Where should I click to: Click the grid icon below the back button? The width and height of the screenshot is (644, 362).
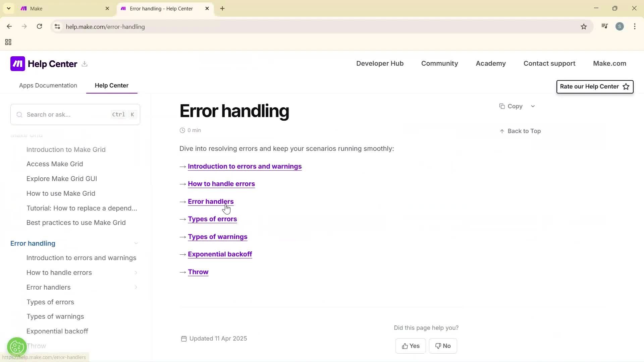pyautogui.click(x=8, y=42)
